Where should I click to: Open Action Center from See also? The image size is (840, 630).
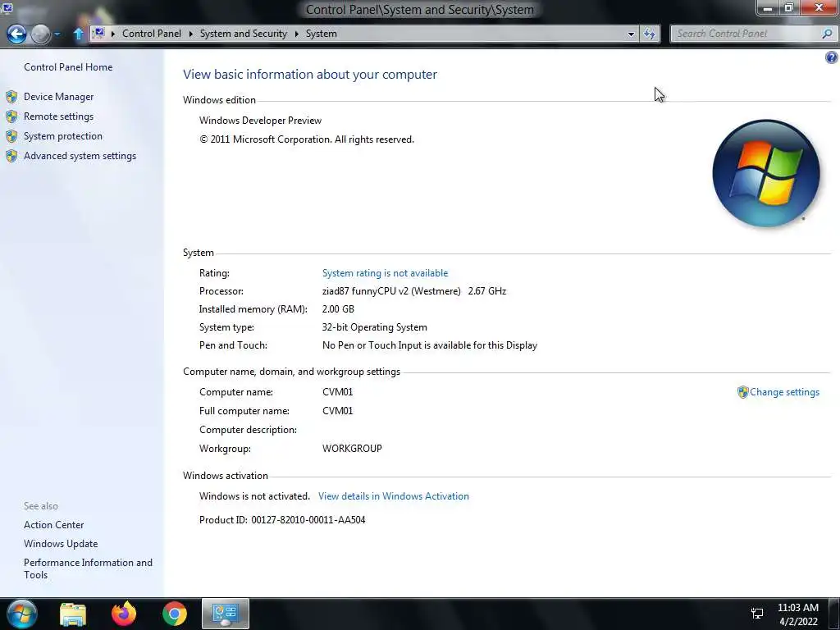[x=53, y=525]
